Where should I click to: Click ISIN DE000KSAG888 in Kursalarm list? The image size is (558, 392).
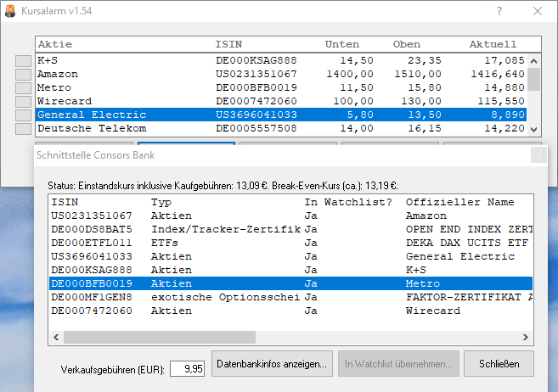click(256, 60)
